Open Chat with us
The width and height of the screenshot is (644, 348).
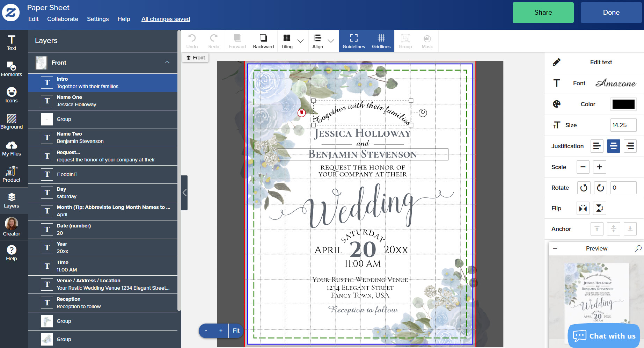pos(604,336)
